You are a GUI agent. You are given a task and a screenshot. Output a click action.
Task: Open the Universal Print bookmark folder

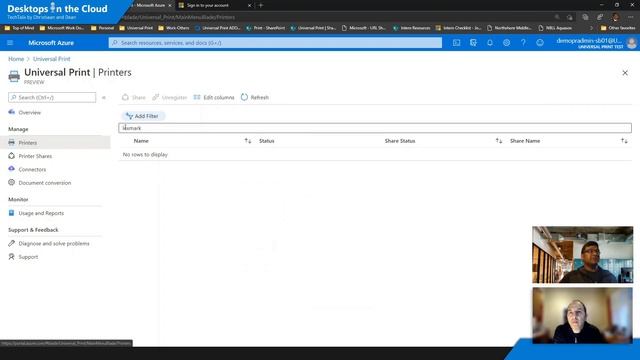136,28
